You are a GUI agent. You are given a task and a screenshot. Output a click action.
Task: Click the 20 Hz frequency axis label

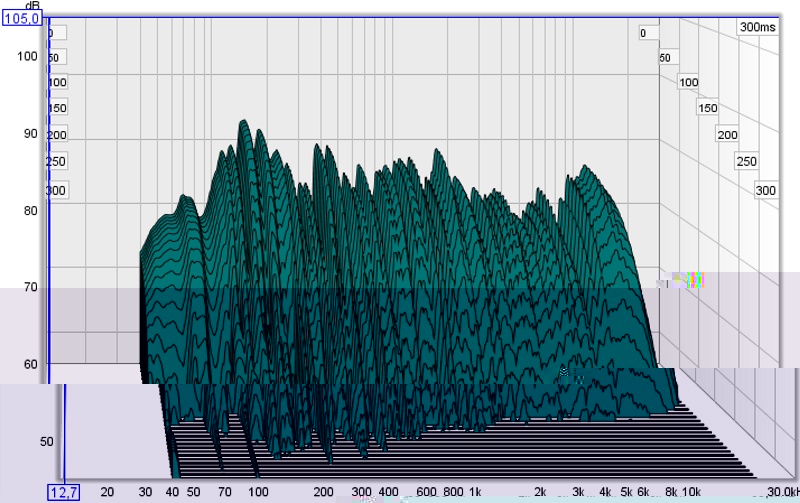click(107, 493)
